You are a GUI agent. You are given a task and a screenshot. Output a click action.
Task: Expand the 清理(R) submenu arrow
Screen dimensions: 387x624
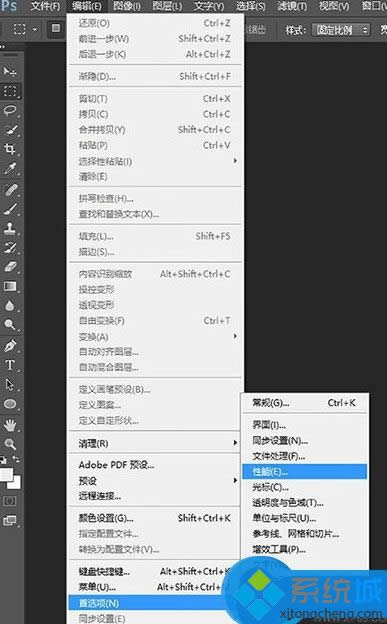pos(235,443)
